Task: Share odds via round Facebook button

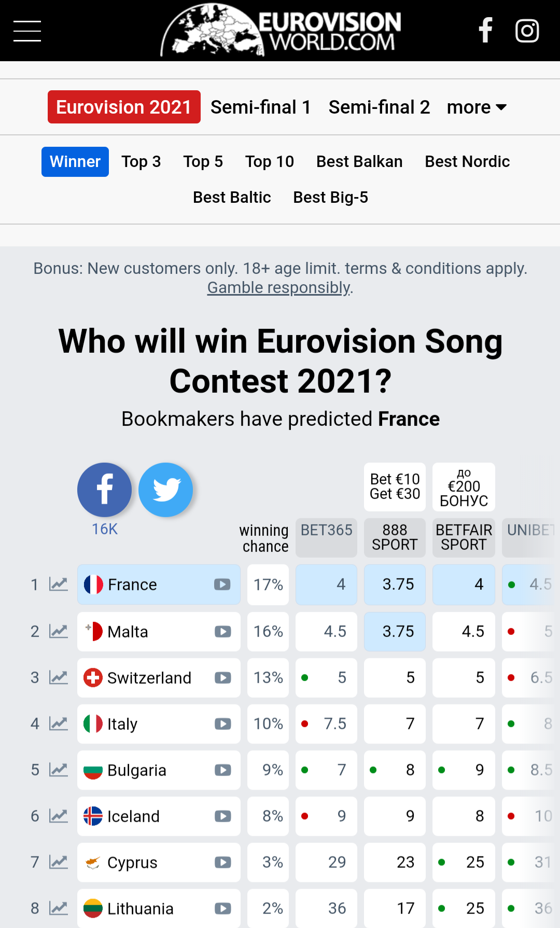Action: pos(104,490)
